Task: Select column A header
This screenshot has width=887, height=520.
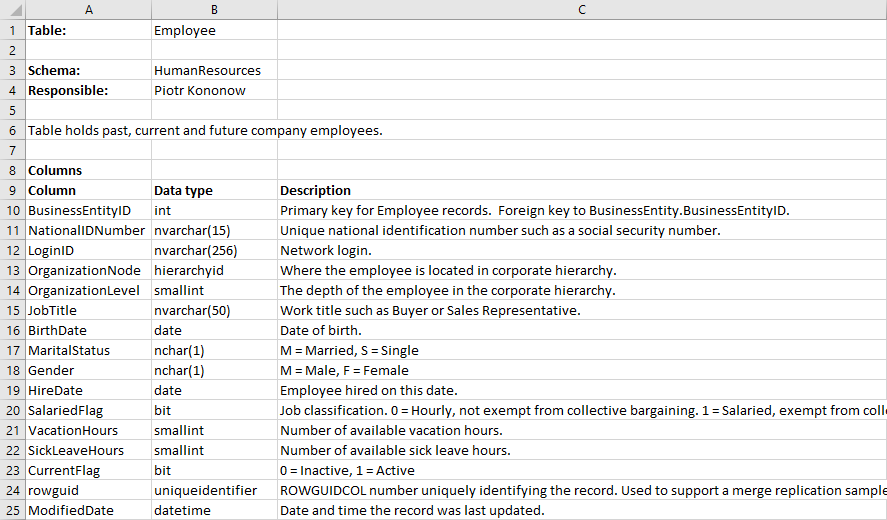Action: pos(88,10)
